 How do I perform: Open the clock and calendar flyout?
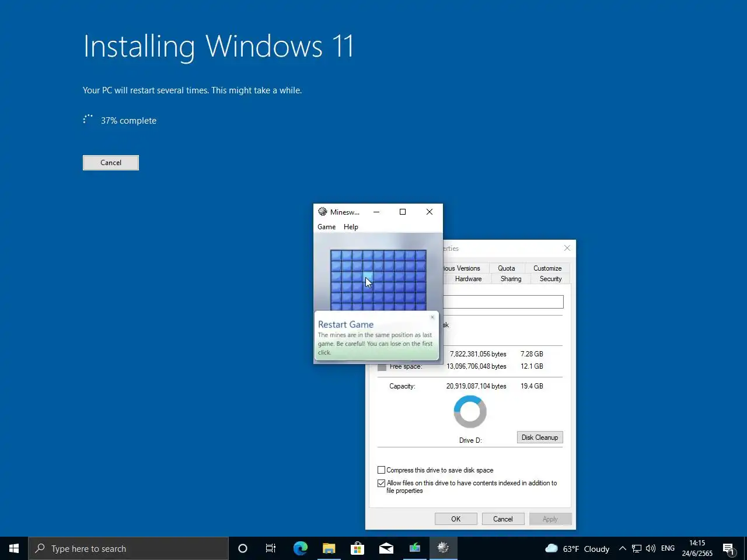coord(697,548)
